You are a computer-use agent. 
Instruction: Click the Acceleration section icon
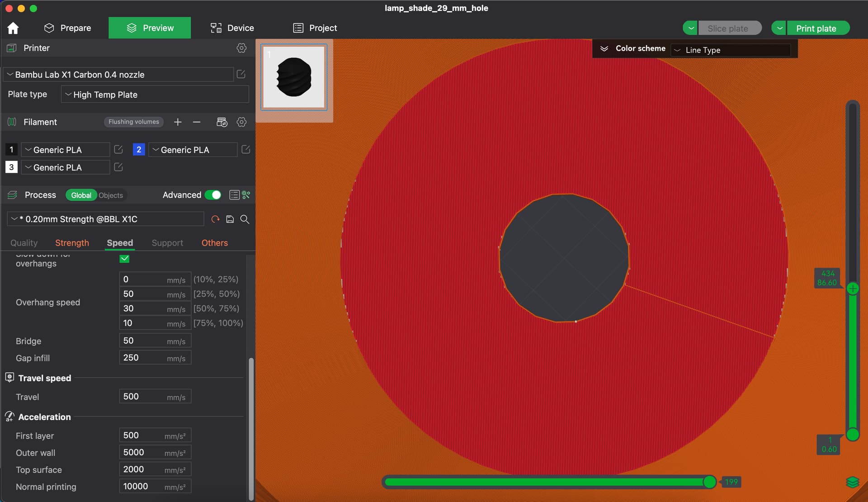pyautogui.click(x=9, y=417)
